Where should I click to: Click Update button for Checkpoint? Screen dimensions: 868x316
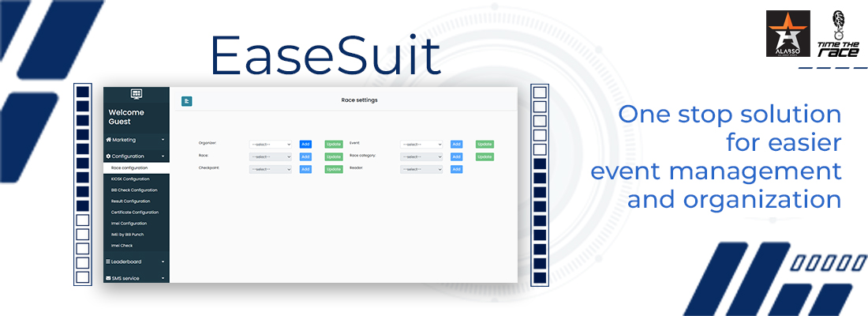[334, 169]
